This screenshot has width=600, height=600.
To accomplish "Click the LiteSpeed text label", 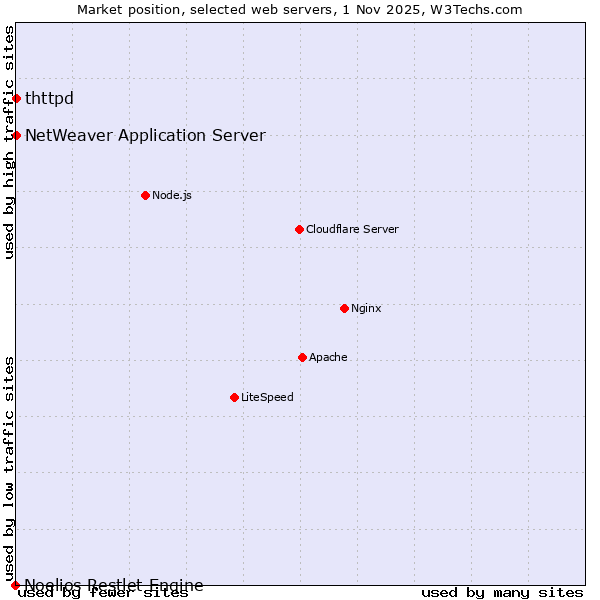I will pyautogui.click(x=267, y=397).
